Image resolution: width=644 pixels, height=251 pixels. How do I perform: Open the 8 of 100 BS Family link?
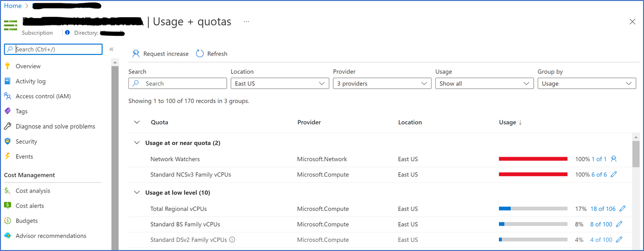(601, 224)
